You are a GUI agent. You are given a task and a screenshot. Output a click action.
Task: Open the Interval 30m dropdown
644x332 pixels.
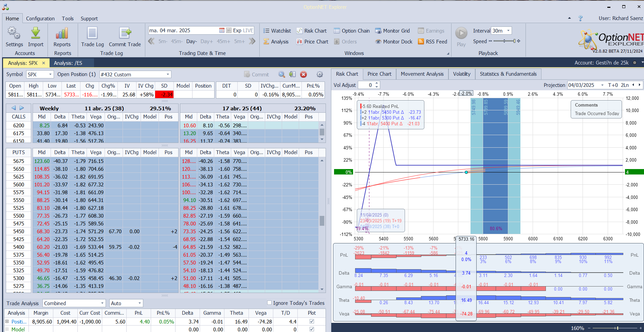click(x=508, y=31)
